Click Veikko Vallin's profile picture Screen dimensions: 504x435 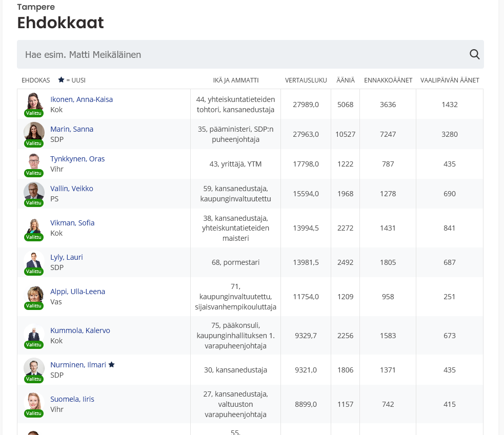[34, 191]
